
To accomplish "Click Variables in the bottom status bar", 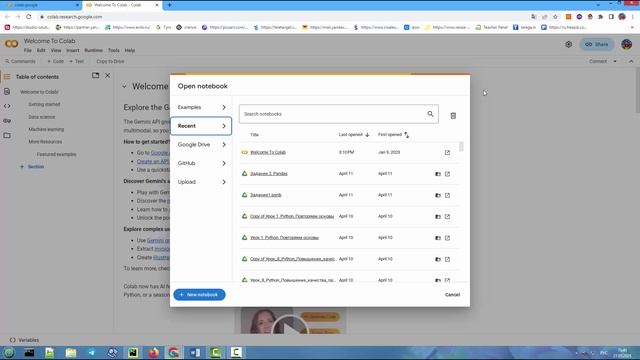I will coord(24,340).
